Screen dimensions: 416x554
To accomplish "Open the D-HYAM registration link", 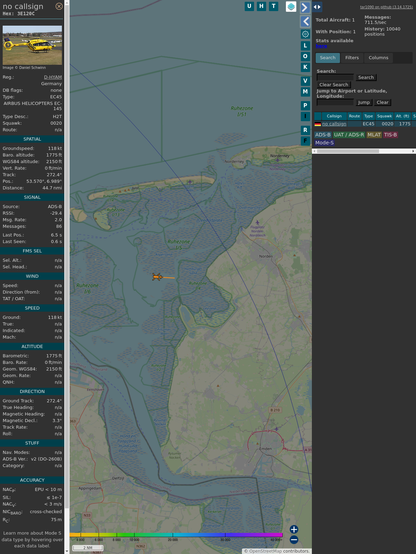I will (x=53, y=77).
